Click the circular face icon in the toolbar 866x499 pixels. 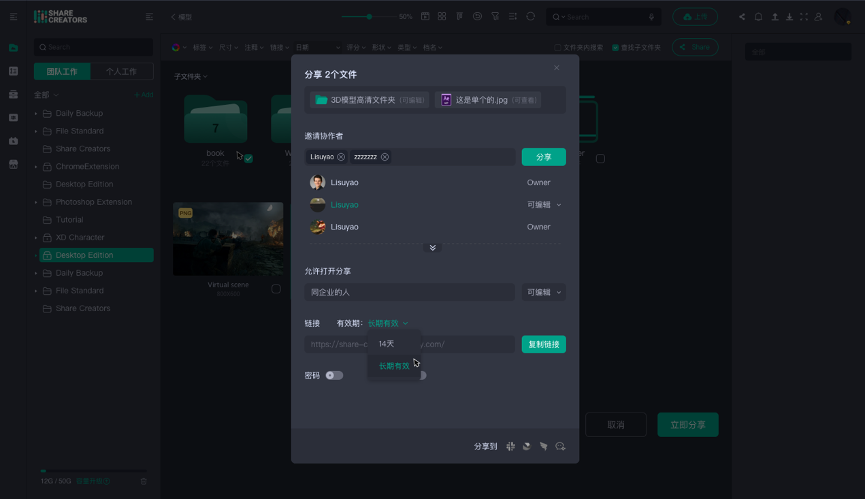tap(477, 16)
